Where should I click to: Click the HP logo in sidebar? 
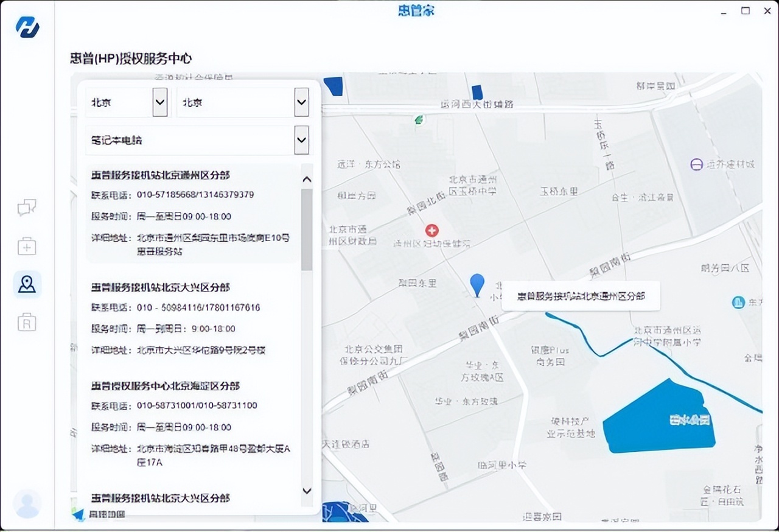click(x=27, y=27)
